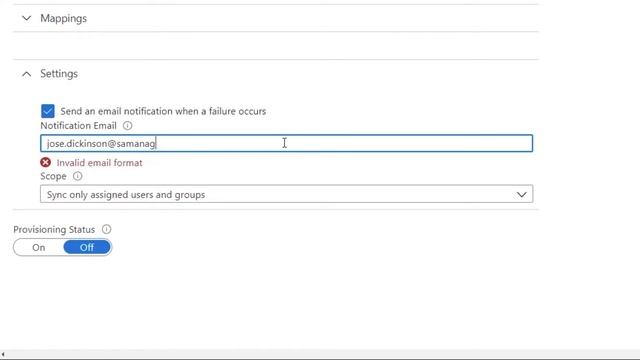This screenshot has height=360, width=640.
Task: Click the Scope info icon
Action: [77, 176]
